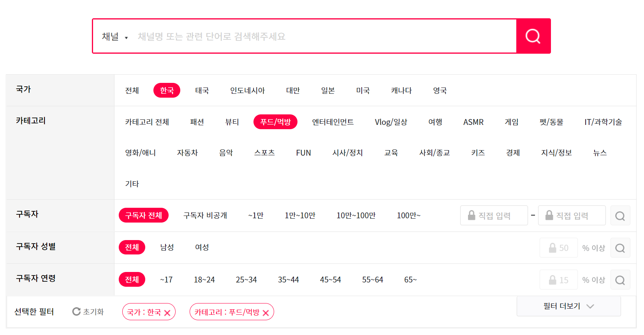Select 한국 as the country
The width and height of the screenshot is (644, 335).
pos(167,90)
